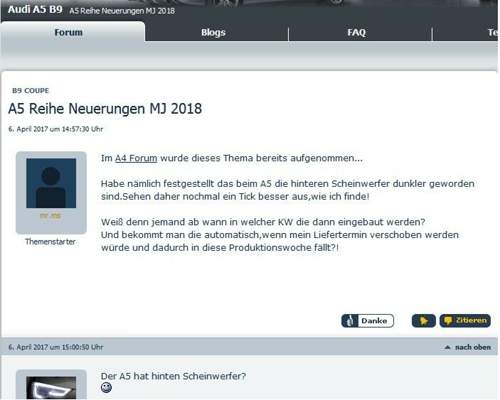Click the Themenstarter default avatar
The image size is (500, 400).
point(51,183)
